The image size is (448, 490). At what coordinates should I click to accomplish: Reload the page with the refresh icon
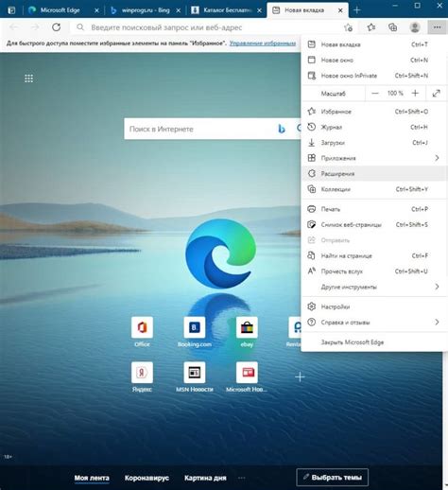click(57, 27)
